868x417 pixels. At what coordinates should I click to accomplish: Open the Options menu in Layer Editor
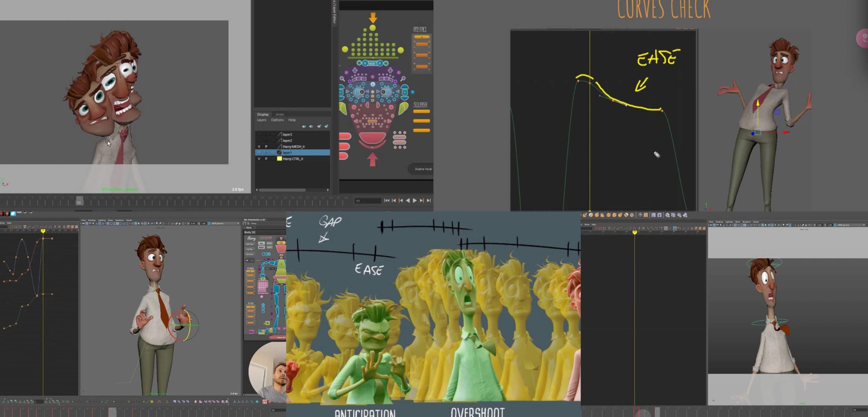pyautogui.click(x=277, y=120)
